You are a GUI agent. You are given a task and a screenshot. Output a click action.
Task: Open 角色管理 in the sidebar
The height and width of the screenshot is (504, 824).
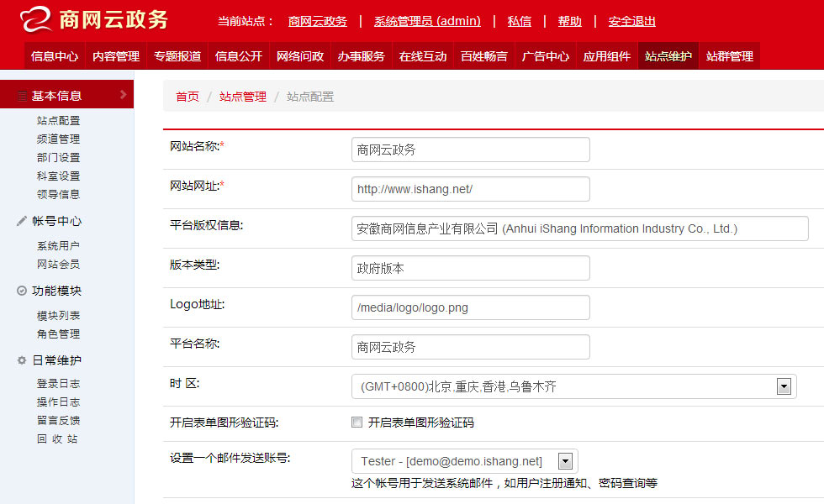click(58, 334)
